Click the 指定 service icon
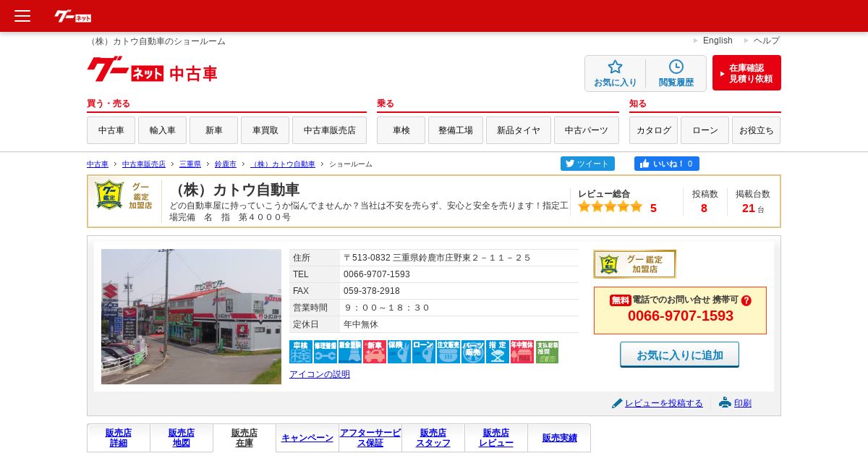Screen dimensions: 868x456 [498, 352]
